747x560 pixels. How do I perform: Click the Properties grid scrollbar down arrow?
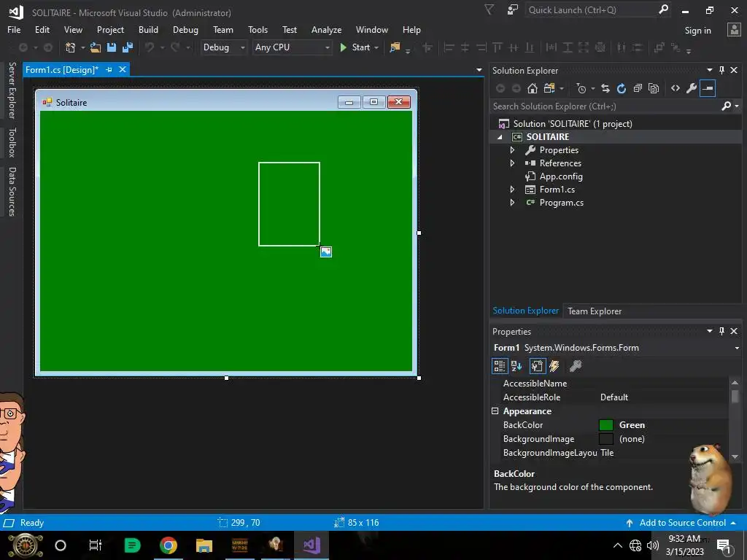point(735,456)
